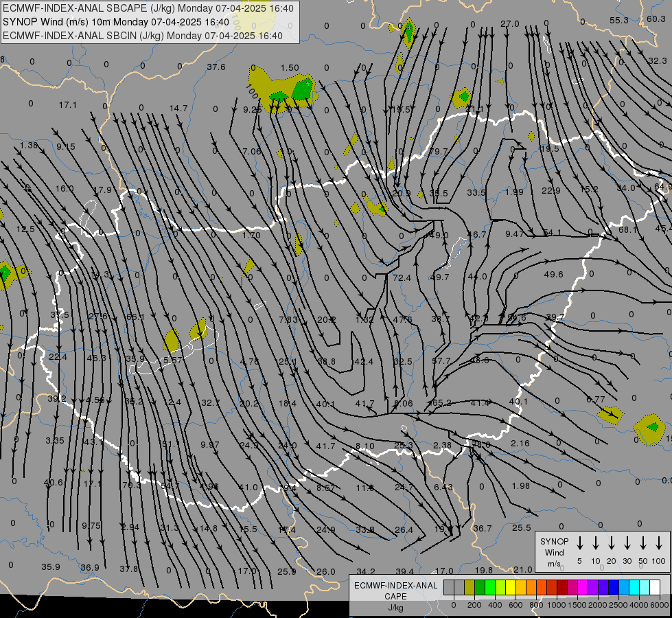Click the map value 14.7
Viewport: 672px width, 618px height.
tap(178, 108)
